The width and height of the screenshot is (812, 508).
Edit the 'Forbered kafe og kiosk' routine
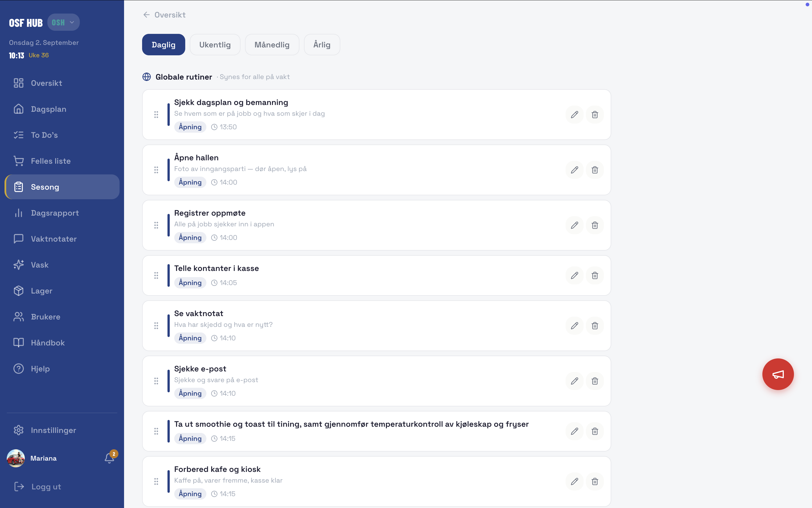click(x=574, y=481)
